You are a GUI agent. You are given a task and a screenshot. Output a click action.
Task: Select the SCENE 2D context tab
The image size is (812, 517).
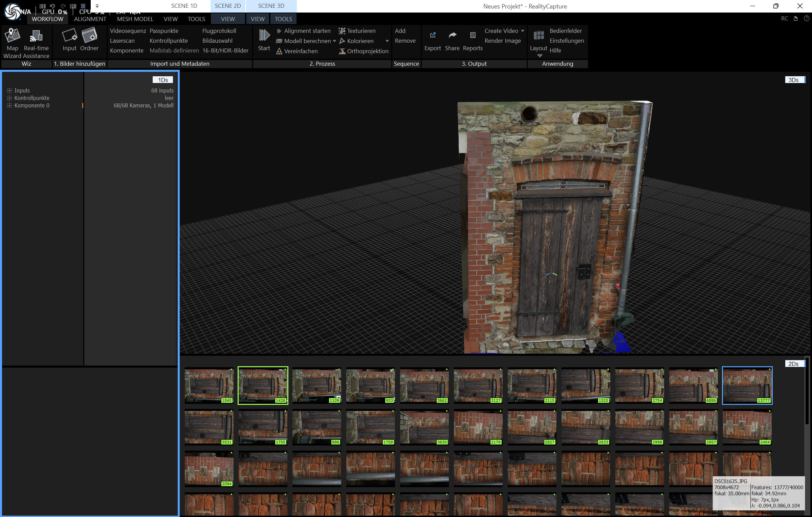coord(228,6)
